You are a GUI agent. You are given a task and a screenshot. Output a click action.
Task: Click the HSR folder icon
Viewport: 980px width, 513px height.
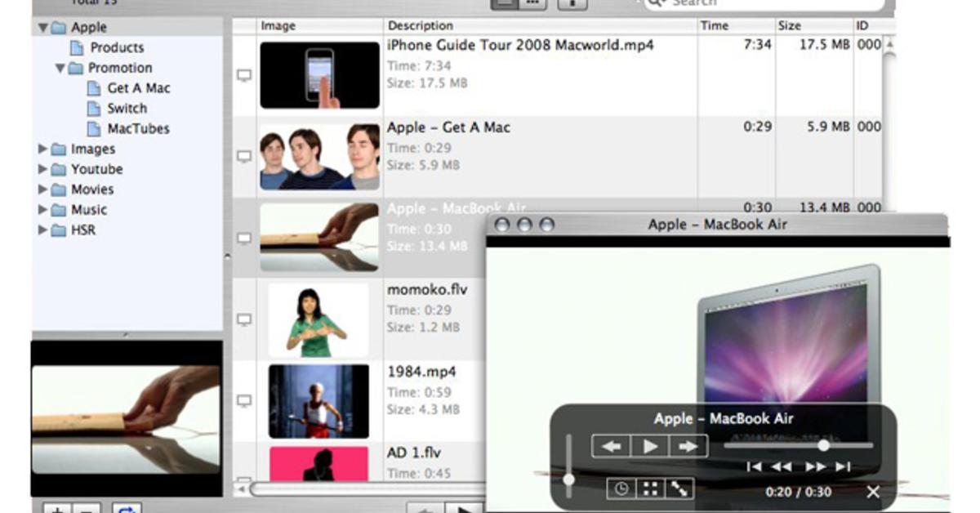[x=59, y=230]
